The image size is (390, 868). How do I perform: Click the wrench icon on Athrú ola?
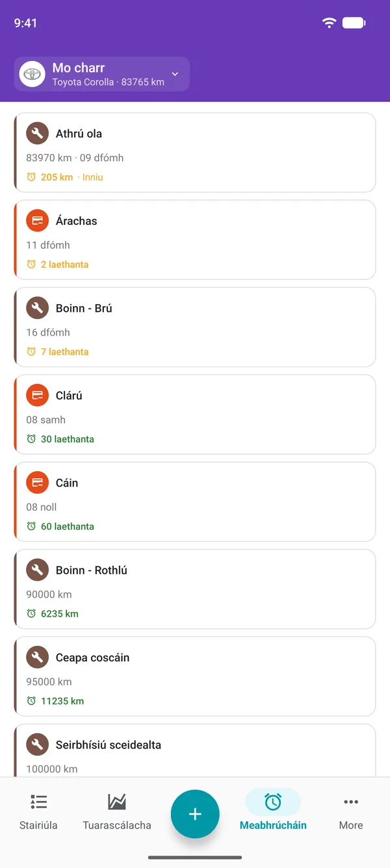[x=37, y=134]
